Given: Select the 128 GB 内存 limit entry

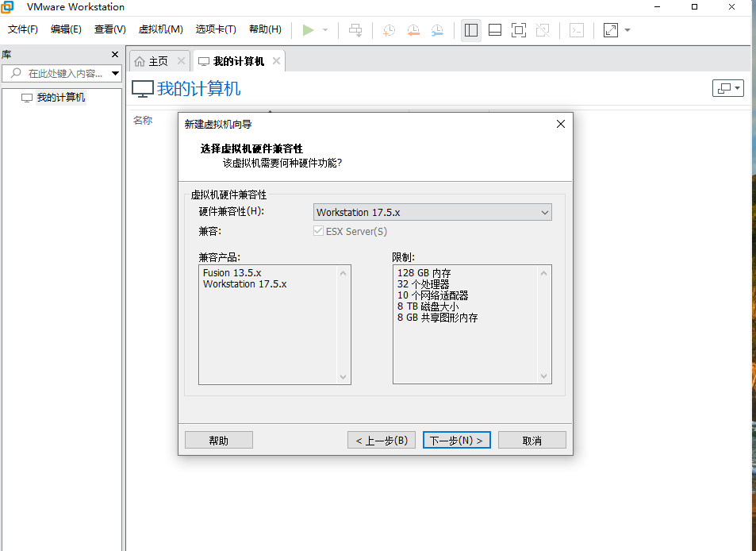Looking at the screenshot, I should pyautogui.click(x=424, y=273).
